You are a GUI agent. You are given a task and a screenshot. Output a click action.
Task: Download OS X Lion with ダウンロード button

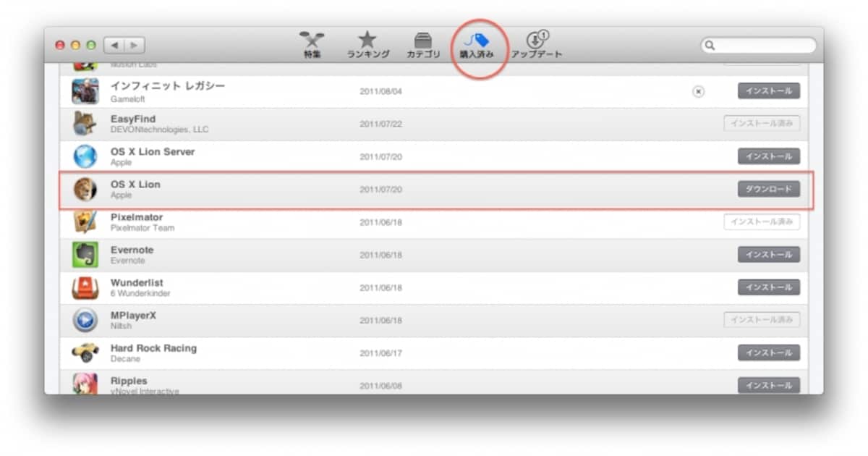(769, 189)
